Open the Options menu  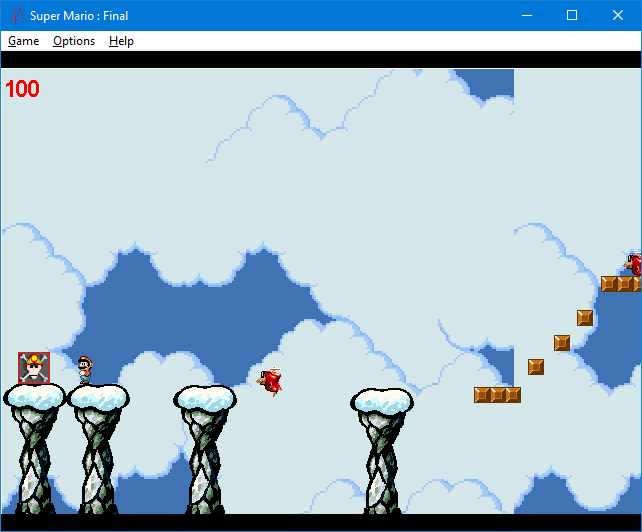point(74,41)
